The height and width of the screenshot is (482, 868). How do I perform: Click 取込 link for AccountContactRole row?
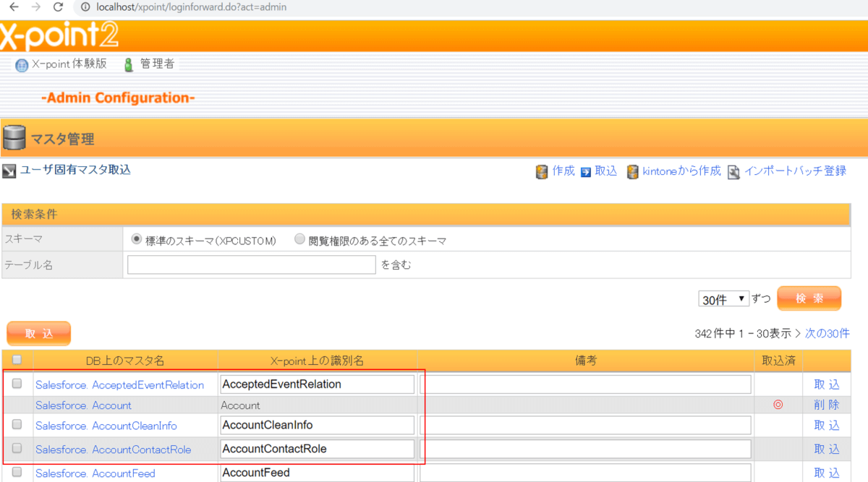[827, 449]
